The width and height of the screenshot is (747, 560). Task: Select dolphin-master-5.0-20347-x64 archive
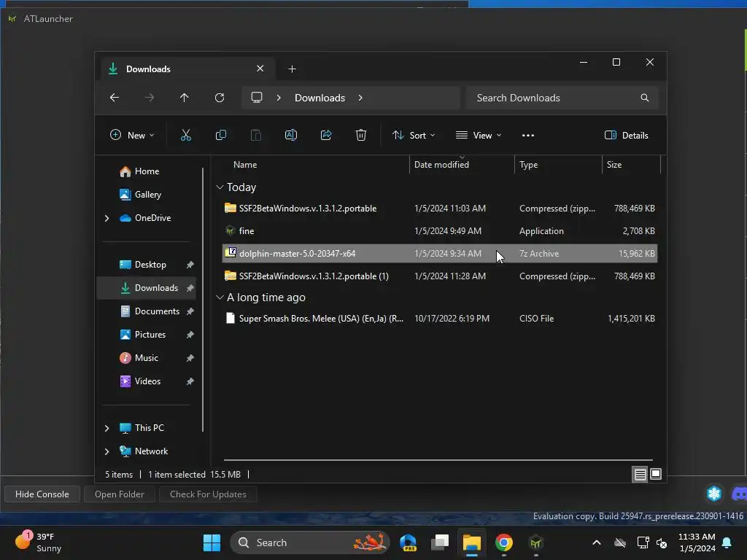(440, 253)
